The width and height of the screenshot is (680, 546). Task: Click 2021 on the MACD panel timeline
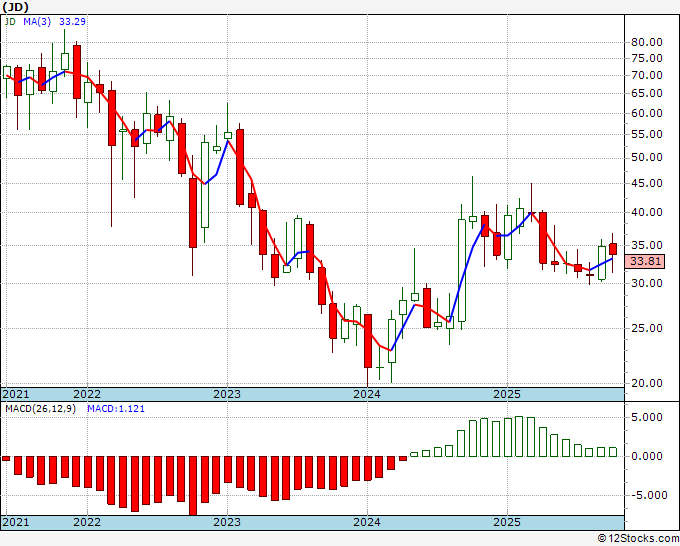click(x=16, y=522)
